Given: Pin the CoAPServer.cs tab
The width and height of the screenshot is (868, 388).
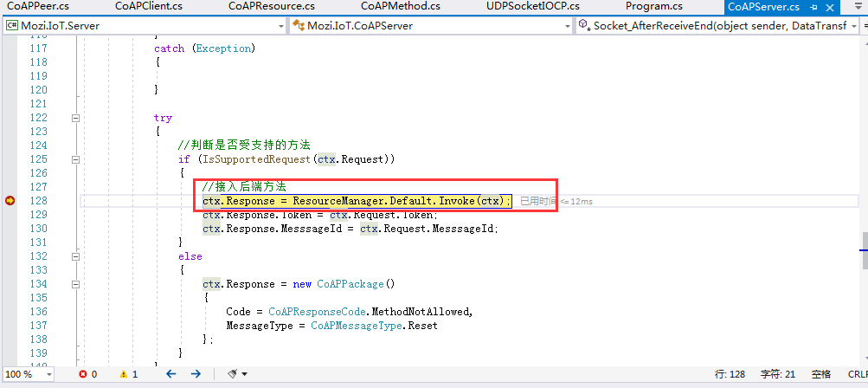Looking at the screenshot, I should pos(813,7).
